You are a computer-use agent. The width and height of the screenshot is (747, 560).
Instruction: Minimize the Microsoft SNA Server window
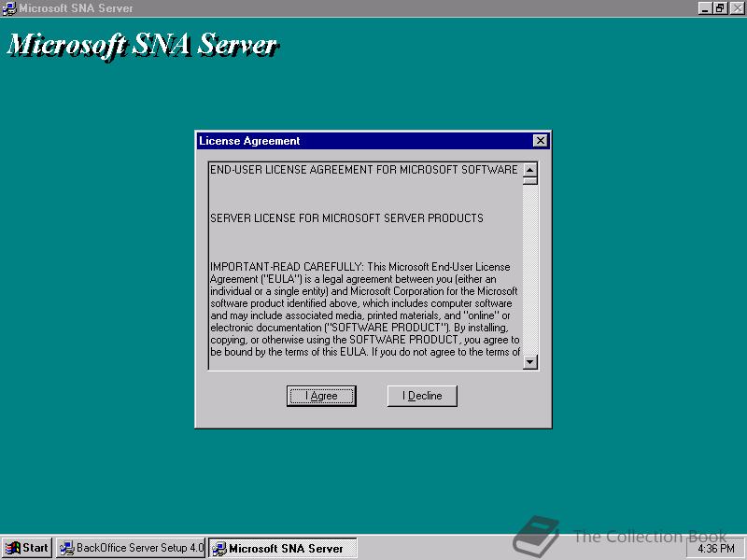pyautogui.click(x=706, y=8)
